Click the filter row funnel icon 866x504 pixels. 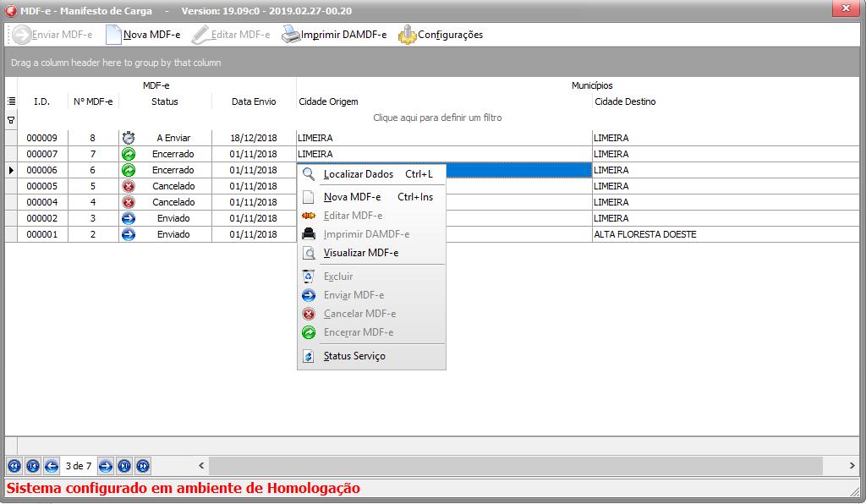tap(11, 120)
